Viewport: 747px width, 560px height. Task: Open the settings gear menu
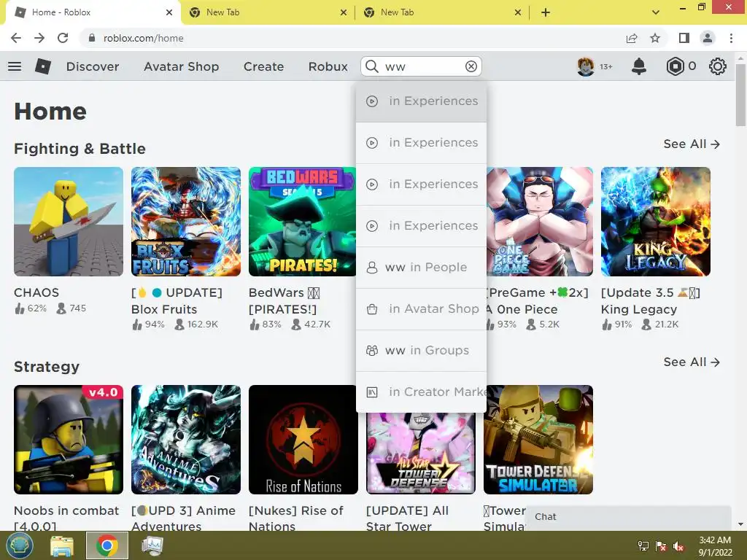click(x=718, y=66)
